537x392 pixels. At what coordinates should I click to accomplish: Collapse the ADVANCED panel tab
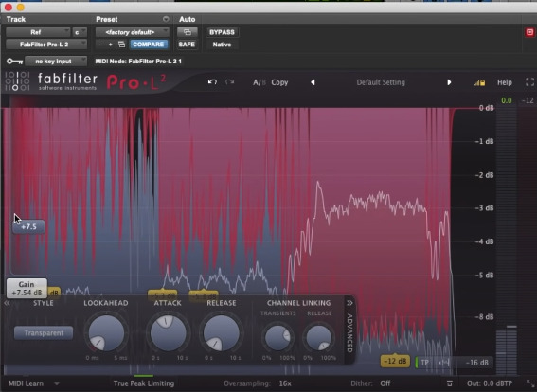click(349, 329)
